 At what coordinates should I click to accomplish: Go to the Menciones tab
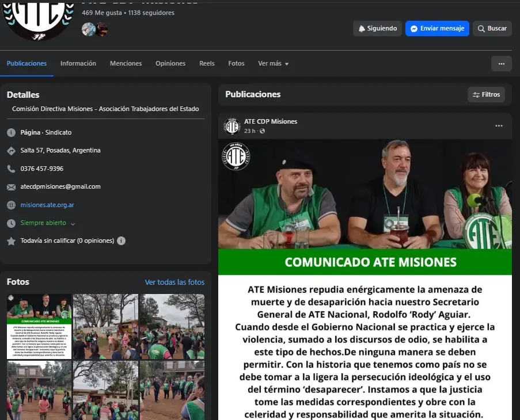(126, 63)
